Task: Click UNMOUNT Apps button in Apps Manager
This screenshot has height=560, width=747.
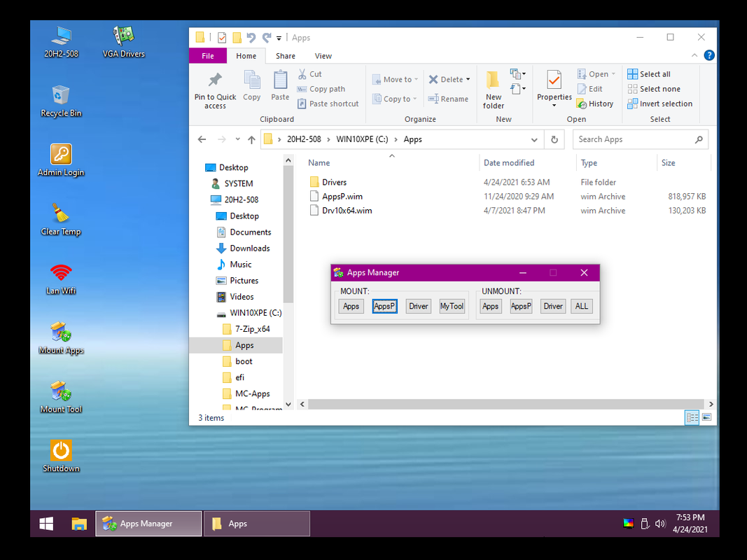Action: point(490,306)
